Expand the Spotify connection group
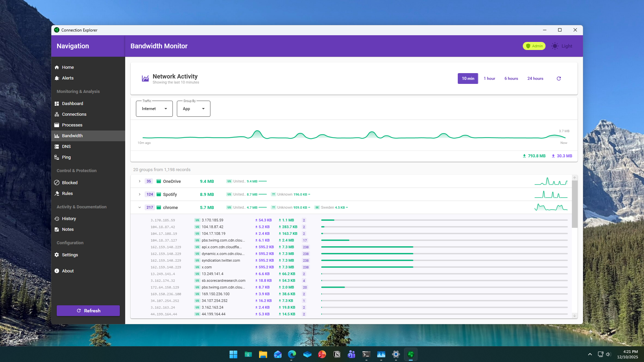644x362 pixels. point(140,194)
